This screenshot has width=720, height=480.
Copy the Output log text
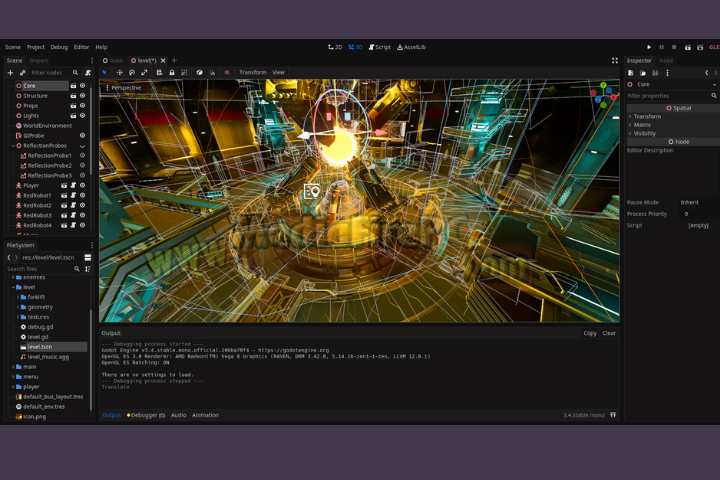point(590,333)
